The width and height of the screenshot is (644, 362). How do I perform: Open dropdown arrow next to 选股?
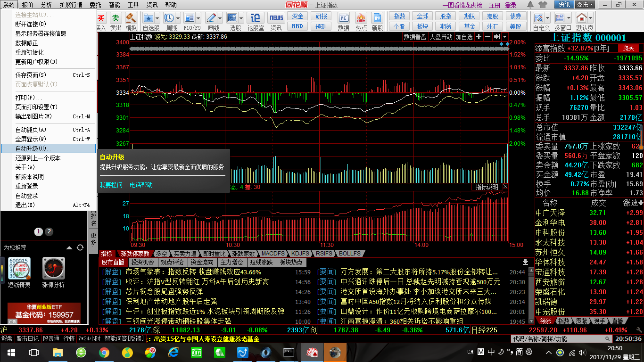[242, 18]
